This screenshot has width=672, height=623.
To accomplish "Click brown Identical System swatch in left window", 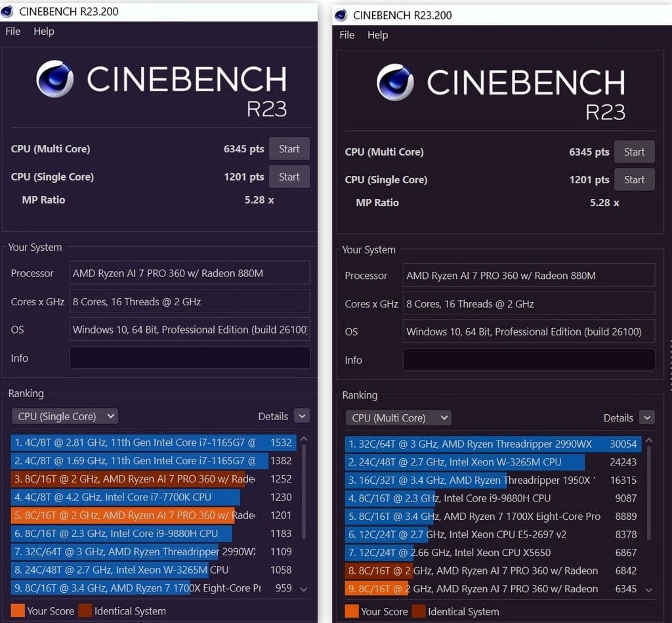I will pos(85,611).
